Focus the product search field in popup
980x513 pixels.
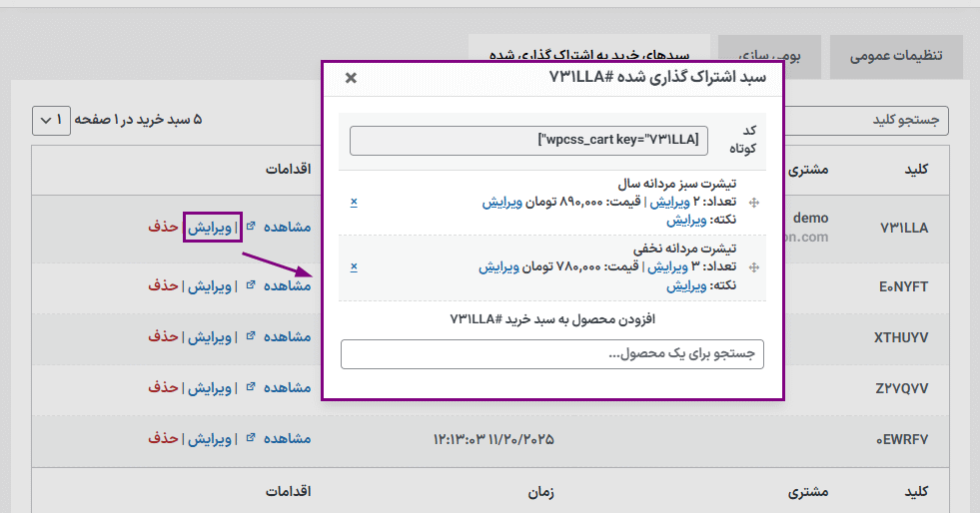(551, 354)
